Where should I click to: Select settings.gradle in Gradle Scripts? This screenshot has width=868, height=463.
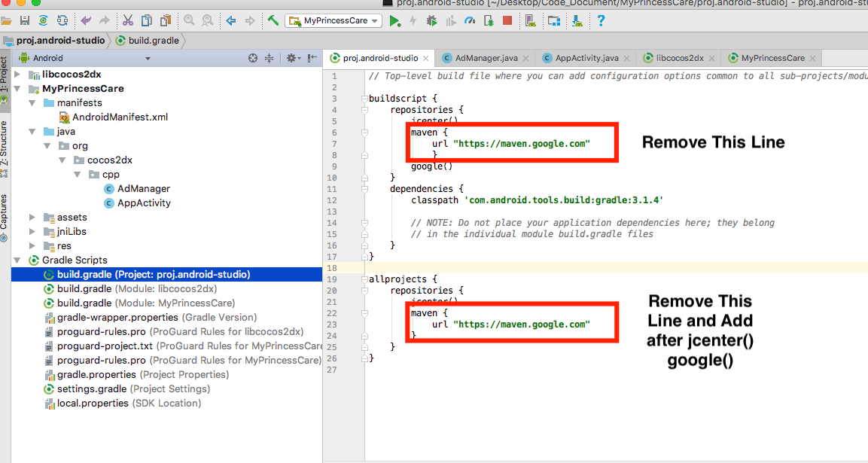(91, 389)
